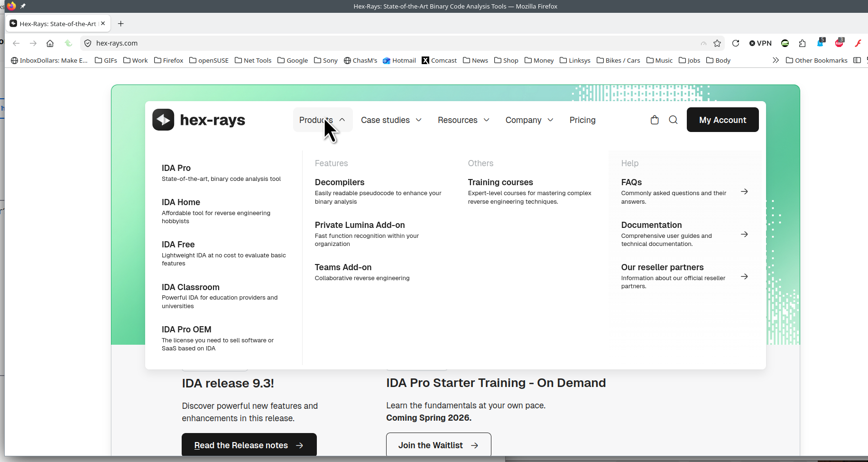
Task: Open a new browser tab
Action: tap(121, 23)
